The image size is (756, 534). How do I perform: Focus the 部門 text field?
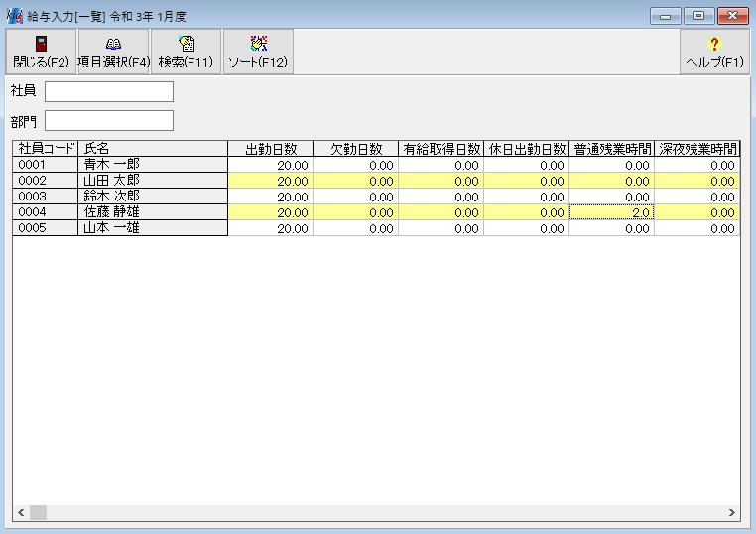coord(109,121)
